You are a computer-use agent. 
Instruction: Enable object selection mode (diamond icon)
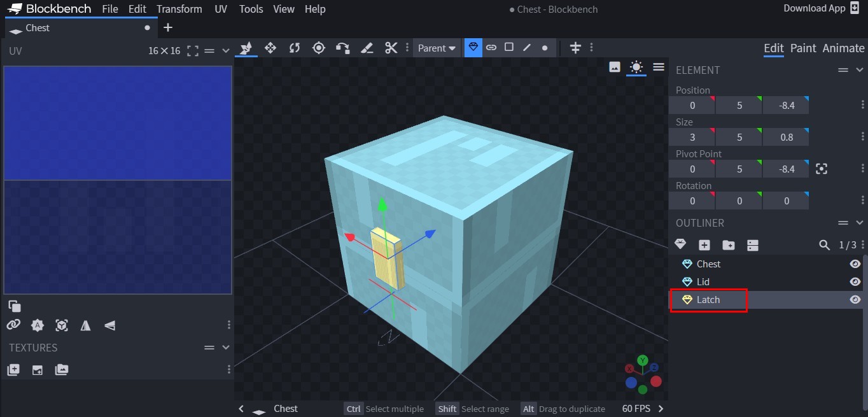pyautogui.click(x=473, y=48)
